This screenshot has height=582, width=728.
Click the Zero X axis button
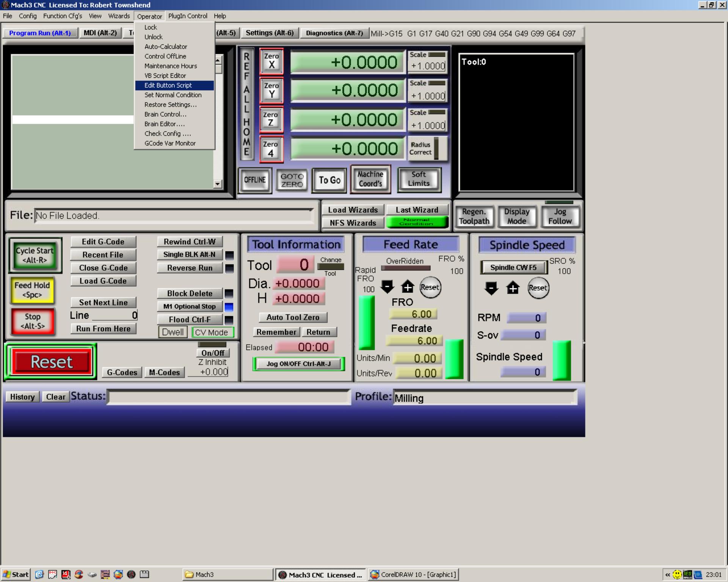[271, 61]
